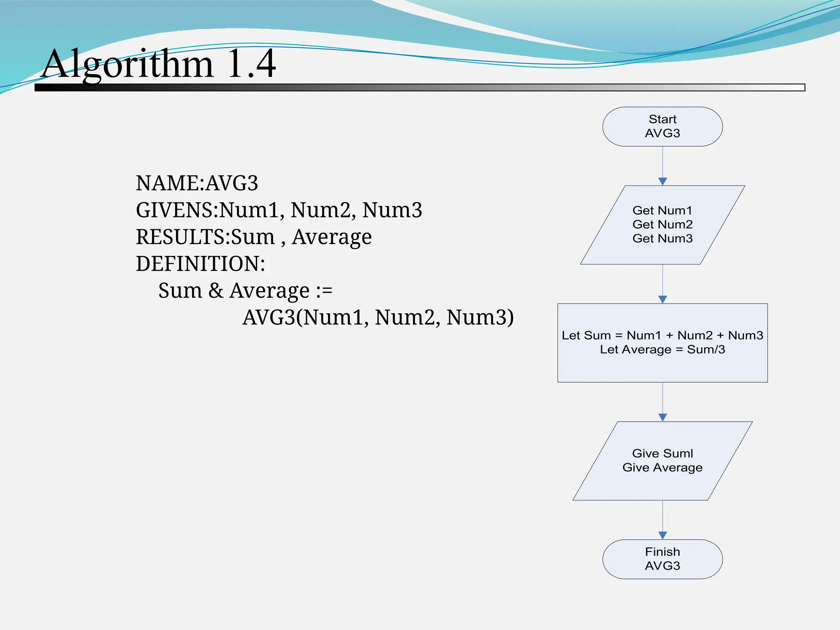
Task: Click the NAME:AVG3 text line
Action: click(197, 183)
